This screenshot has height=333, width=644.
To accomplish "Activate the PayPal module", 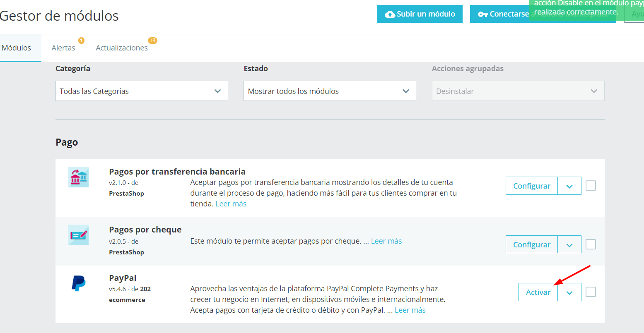I will [x=538, y=292].
